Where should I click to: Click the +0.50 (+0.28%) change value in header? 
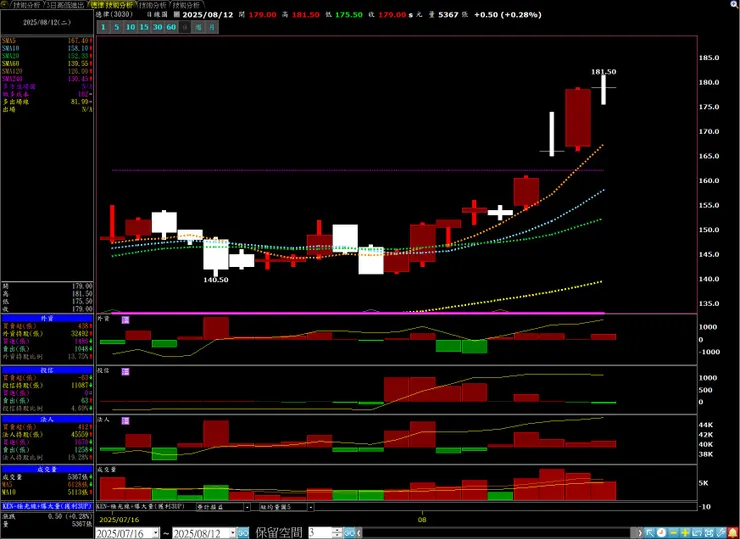coord(508,15)
